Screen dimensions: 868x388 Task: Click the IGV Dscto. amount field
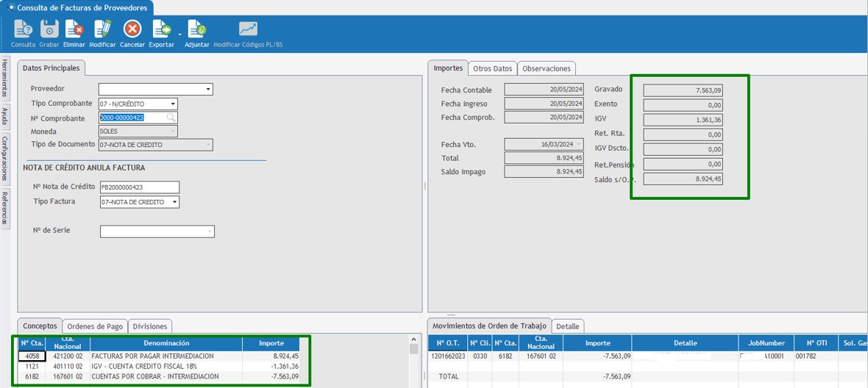[683, 149]
